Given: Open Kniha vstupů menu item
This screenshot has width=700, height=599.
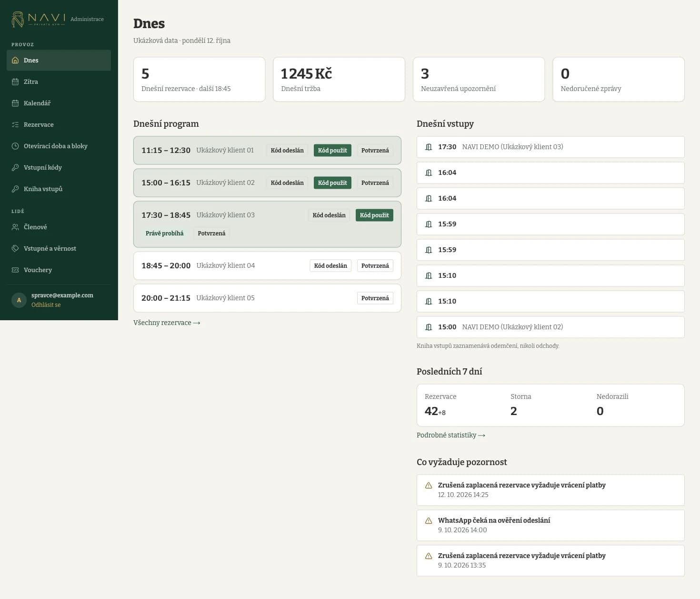Looking at the screenshot, I should [59, 189].
